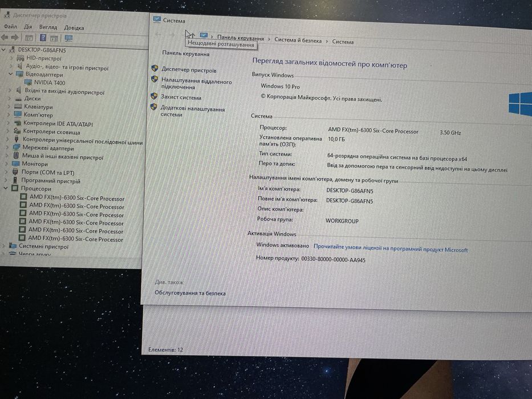Collapse the Процесори category
Image resolution: width=532 pixels, height=399 pixels.
pyautogui.click(x=6, y=188)
